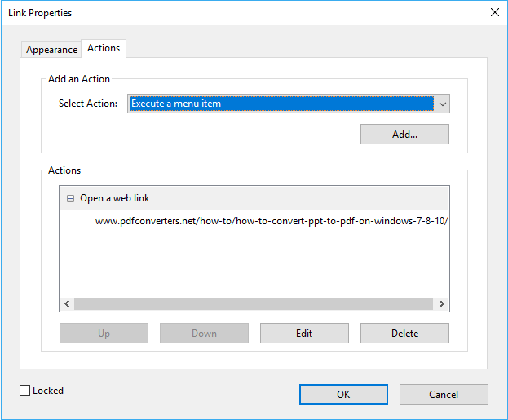Viewport: 508px width, 420px height.
Task: Select the 'Open a web link' action
Action: point(115,198)
